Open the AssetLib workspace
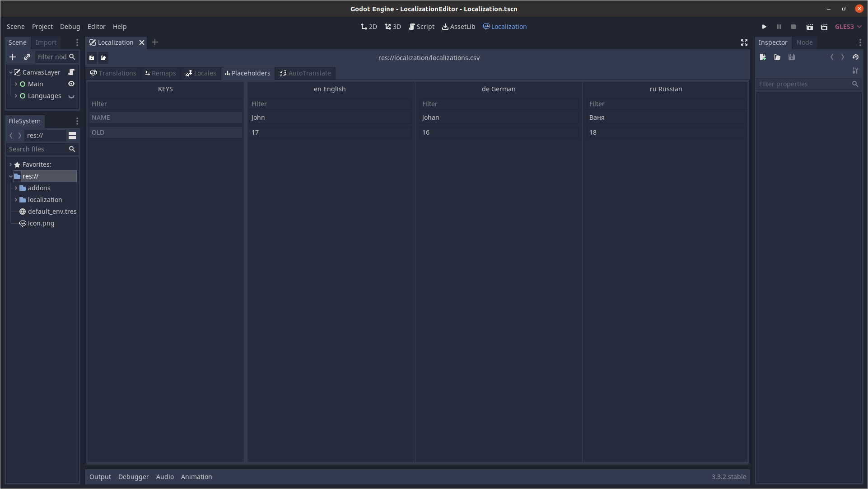The height and width of the screenshot is (489, 868). point(458,27)
